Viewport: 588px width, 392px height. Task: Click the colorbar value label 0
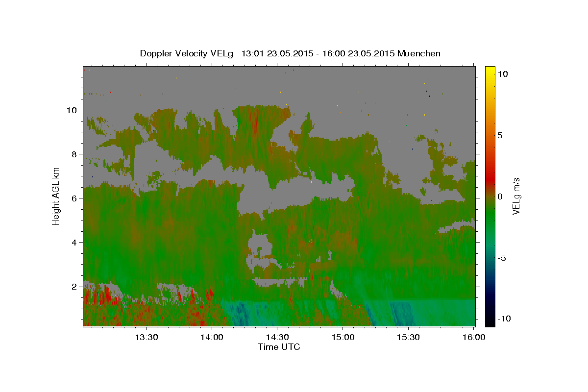[x=500, y=196]
